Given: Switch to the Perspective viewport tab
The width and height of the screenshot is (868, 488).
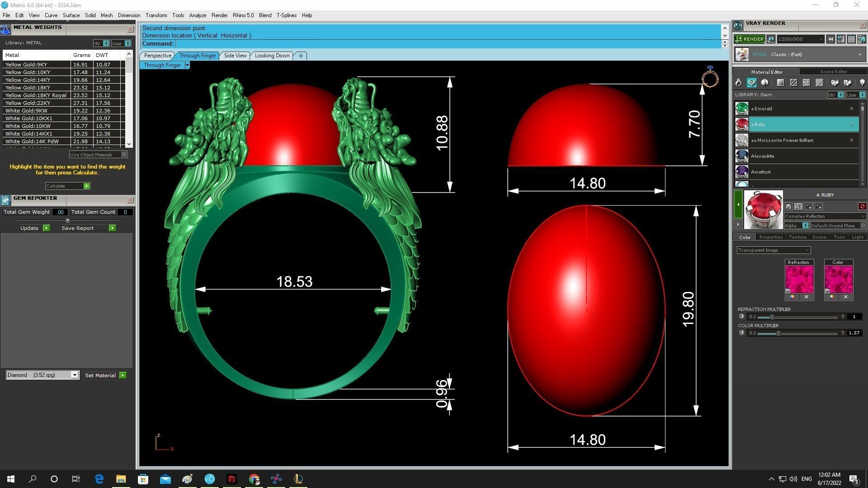Looking at the screenshot, I should 157,56.
